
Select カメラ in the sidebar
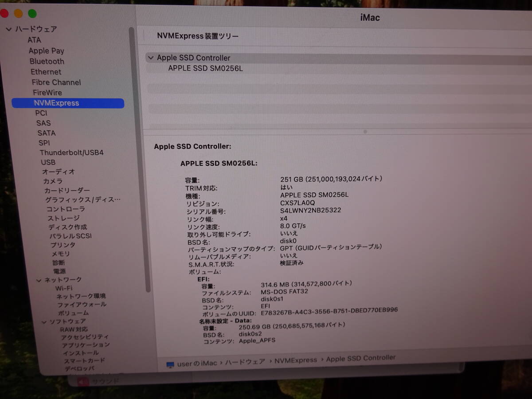[53, 181]
